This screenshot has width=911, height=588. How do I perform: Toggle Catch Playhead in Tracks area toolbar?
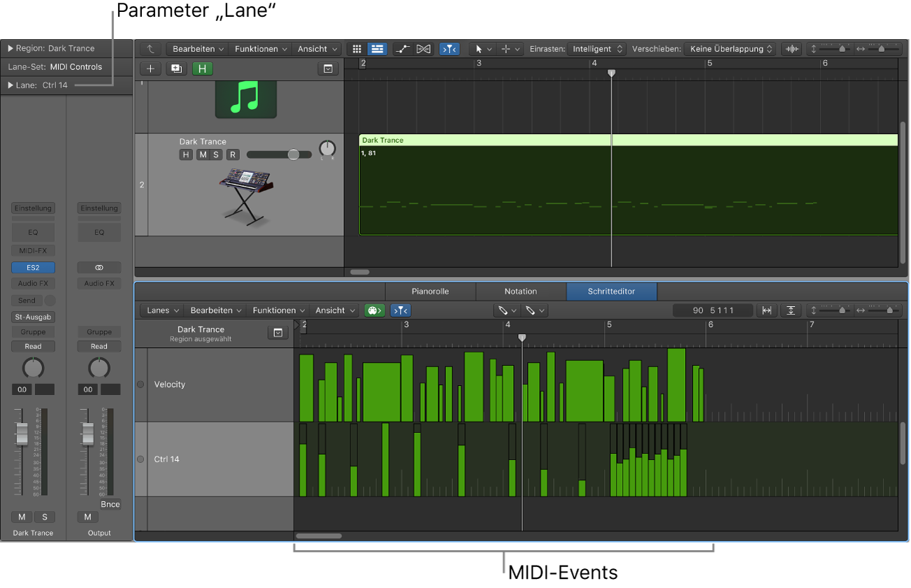pyautogui.click(x=449, y=49)
